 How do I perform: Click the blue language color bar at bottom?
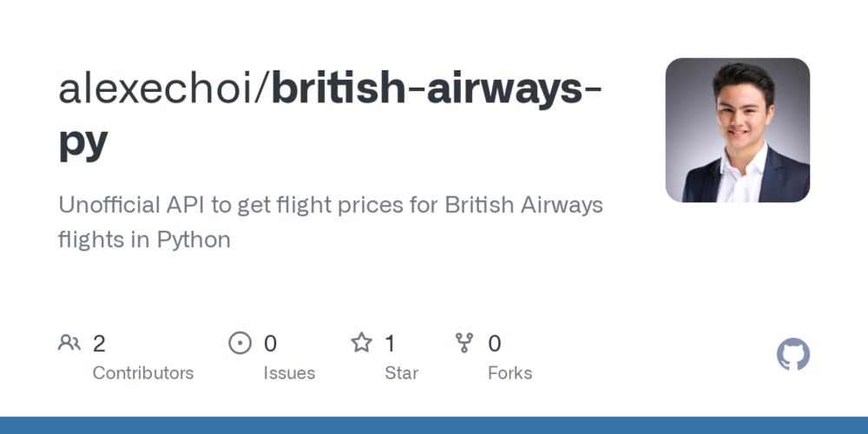(434, 425)
